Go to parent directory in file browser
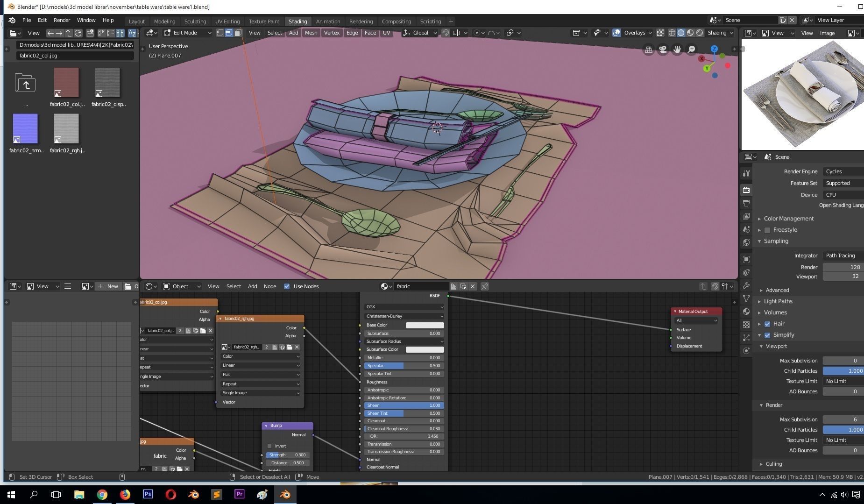 (x=69, y=33)
